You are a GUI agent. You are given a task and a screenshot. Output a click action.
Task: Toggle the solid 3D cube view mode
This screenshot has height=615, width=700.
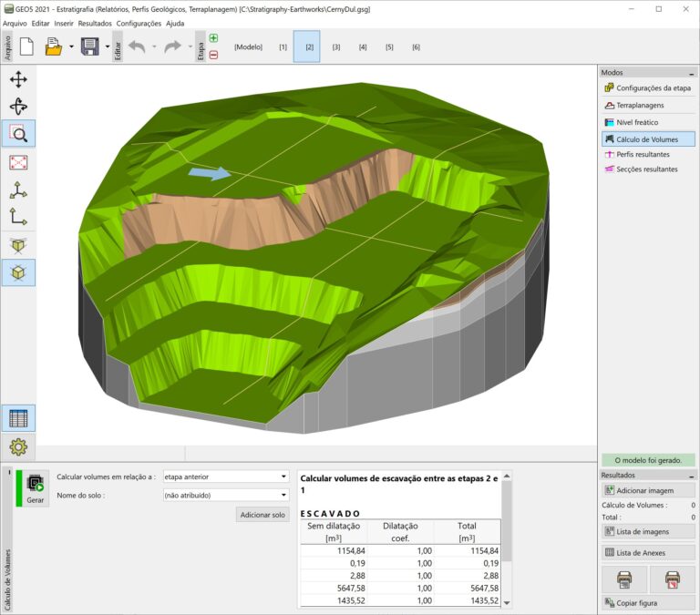coord(18,272)
